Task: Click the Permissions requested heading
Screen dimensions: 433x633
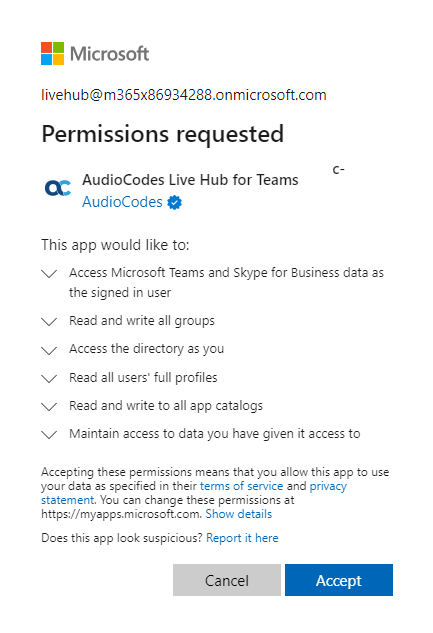Action: 163,134
